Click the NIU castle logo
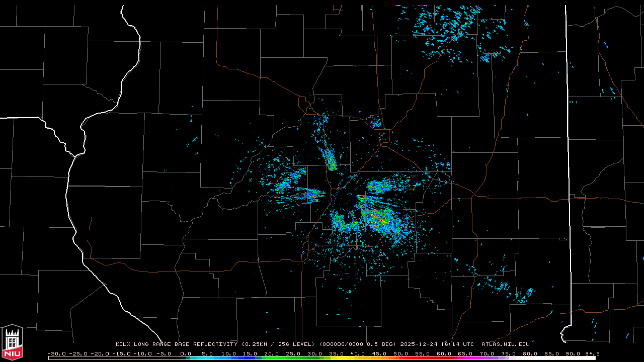Screen dimensions: 644x362 pyautogui.click(x=12, y=342)
